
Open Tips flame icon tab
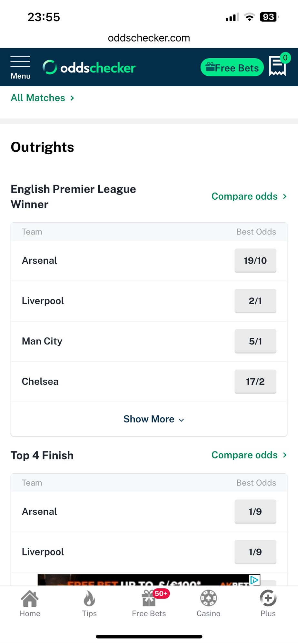tap(89, 604)
